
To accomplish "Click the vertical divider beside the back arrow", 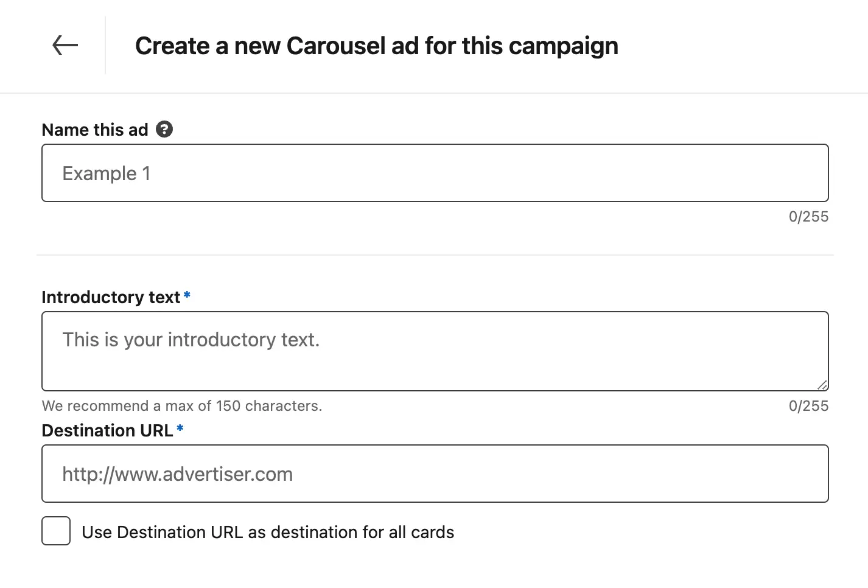I will tap(105, 46).
